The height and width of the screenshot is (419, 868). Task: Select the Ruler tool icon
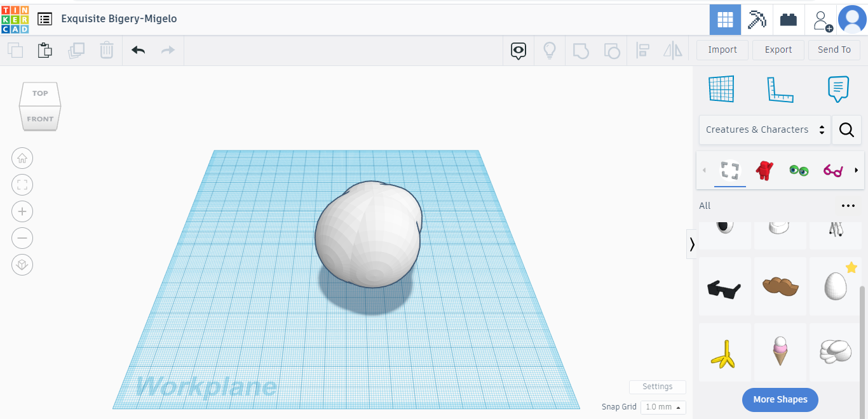click(780, 90)
